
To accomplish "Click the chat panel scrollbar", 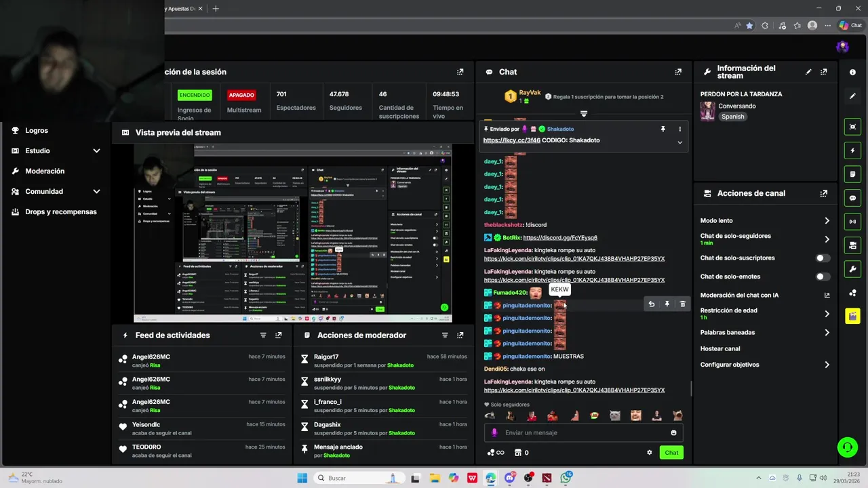I will tap(691, 388).
